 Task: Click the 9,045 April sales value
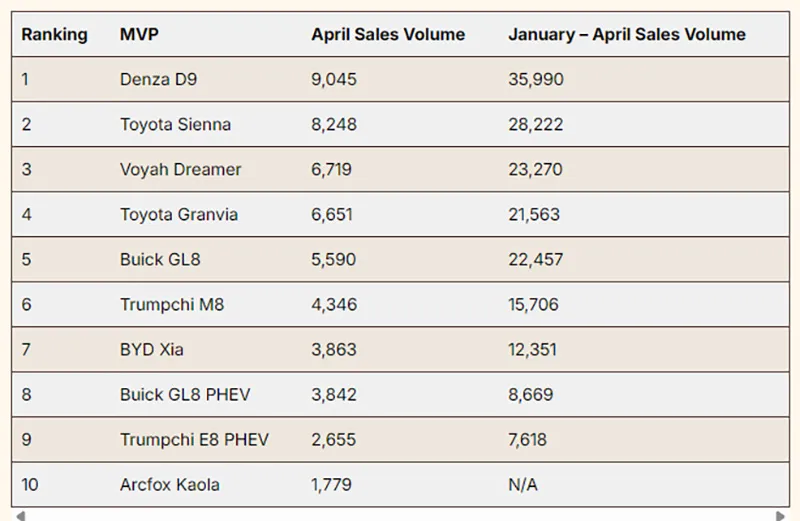[x=334, y=80]
